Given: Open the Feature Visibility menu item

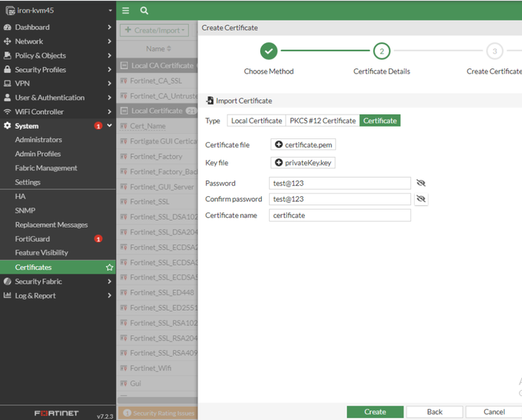Looking at the screenshot, I should [42, 253].
